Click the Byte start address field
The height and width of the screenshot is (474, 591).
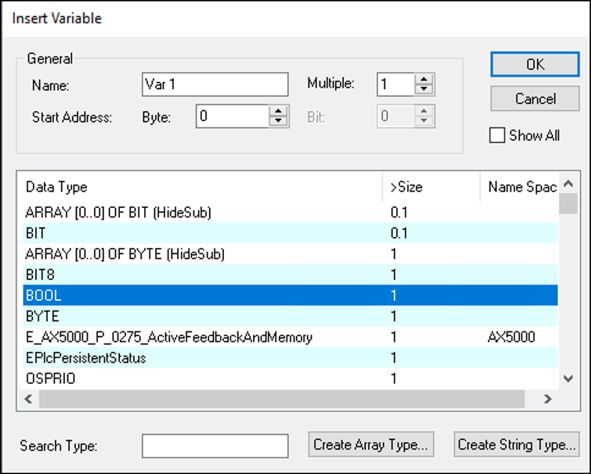tap(233, 116)
